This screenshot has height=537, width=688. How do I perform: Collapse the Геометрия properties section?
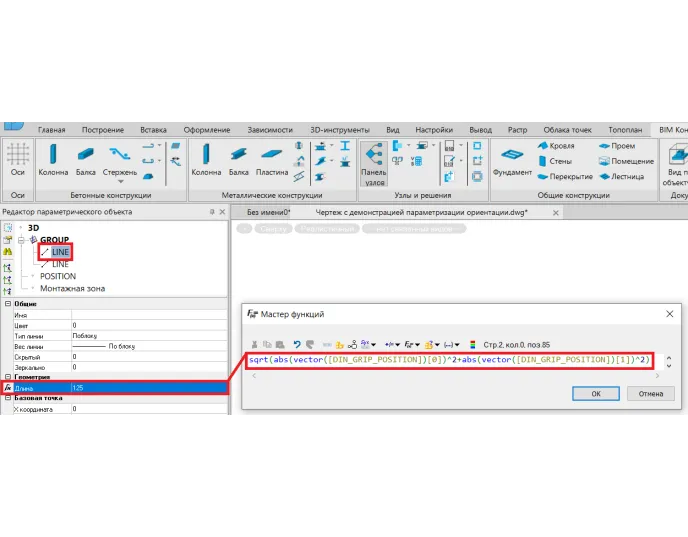(8, 377)
